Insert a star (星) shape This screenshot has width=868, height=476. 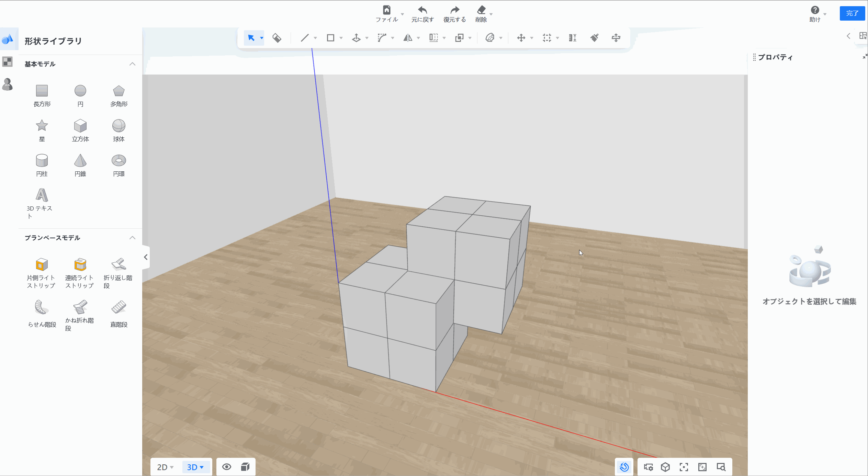point(42,131)
